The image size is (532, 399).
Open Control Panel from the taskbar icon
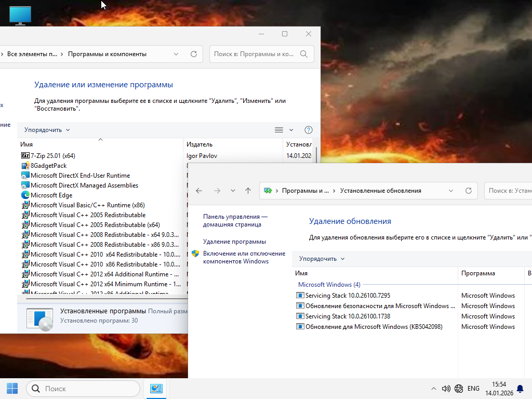[x=156, y=389]
